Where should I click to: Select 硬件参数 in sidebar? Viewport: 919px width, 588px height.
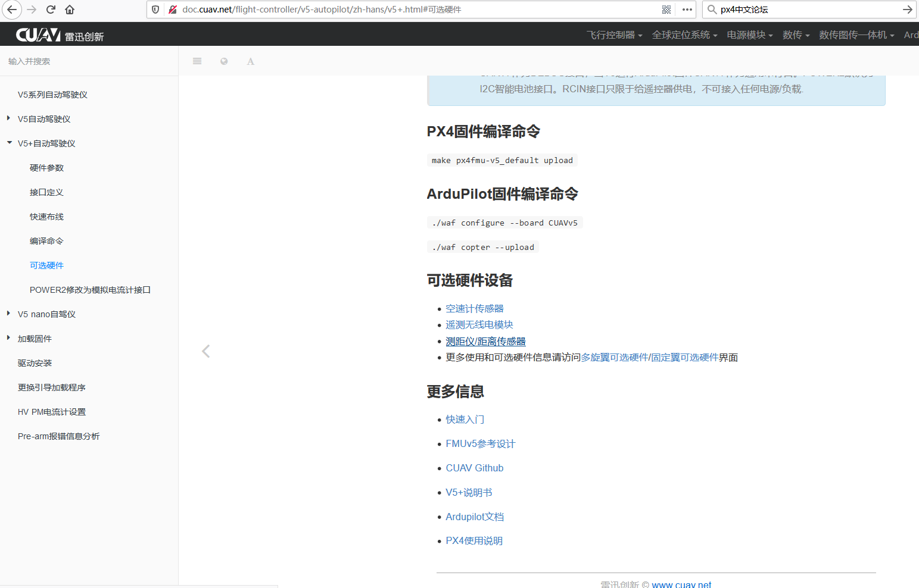[x=46, y=168]
